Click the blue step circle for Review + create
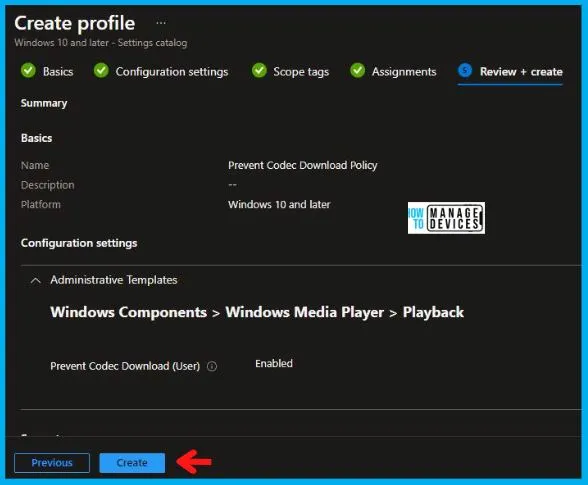This screenshot has height=485, width=588. point(465,71)
